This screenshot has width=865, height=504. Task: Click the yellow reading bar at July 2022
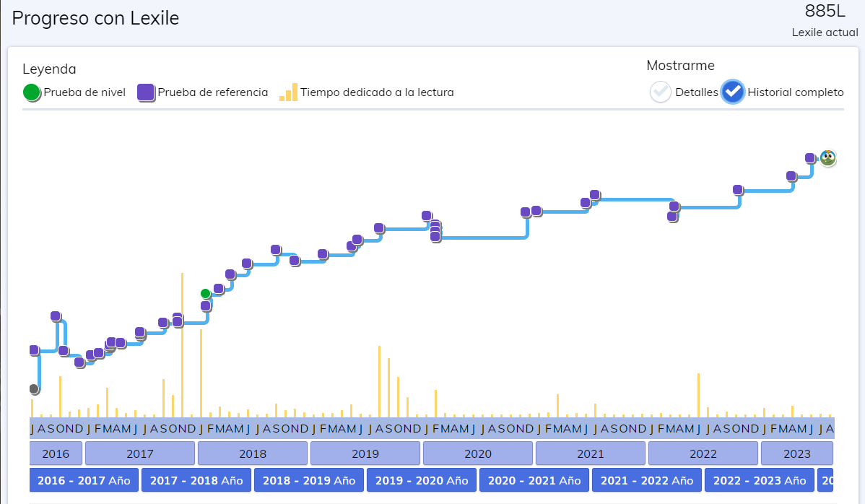point(698,395)
